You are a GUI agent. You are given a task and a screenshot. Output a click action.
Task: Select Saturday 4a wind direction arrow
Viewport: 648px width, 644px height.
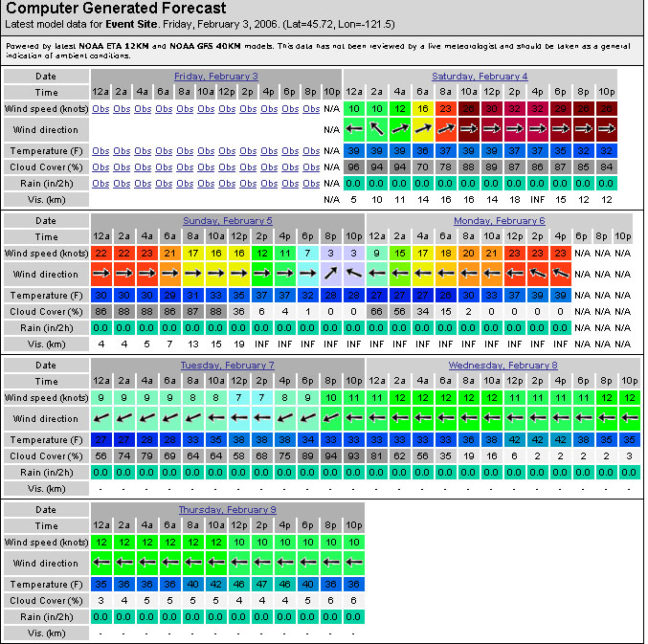pyautogui.click(x=400, y=129)
